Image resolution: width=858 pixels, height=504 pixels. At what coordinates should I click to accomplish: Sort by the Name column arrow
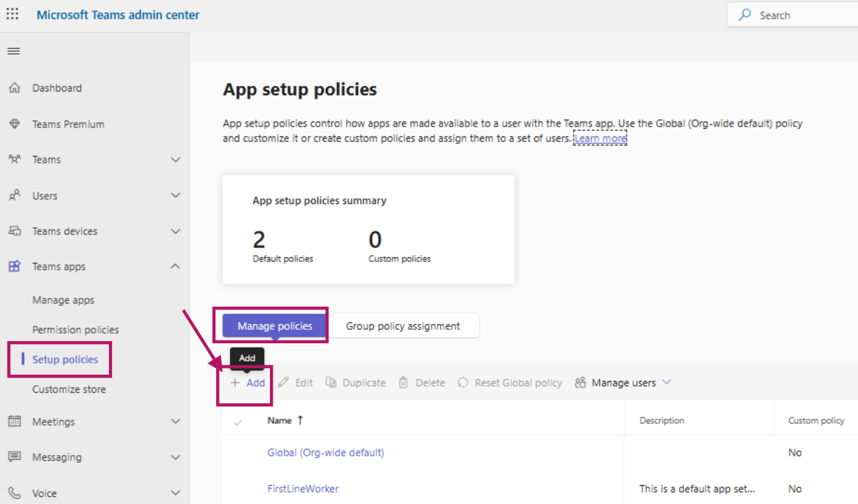click(x=301, y=420)
